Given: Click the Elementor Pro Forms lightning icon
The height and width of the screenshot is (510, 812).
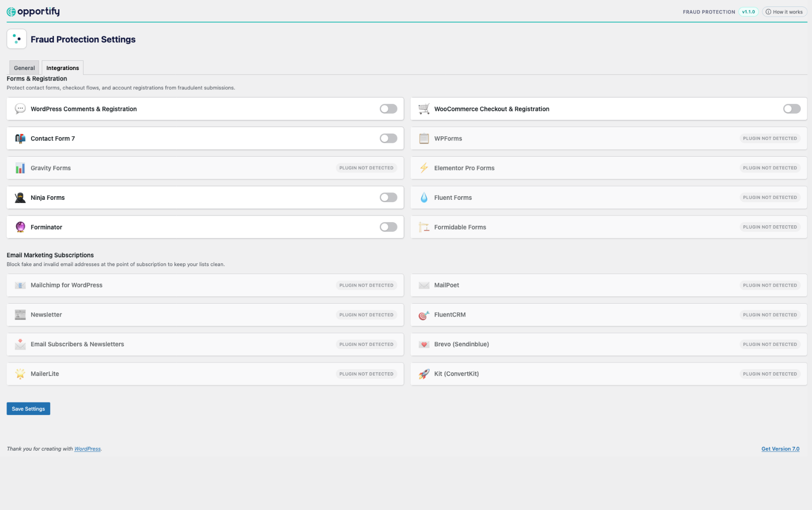Looking at the screenshot, I should coord(424,168).
